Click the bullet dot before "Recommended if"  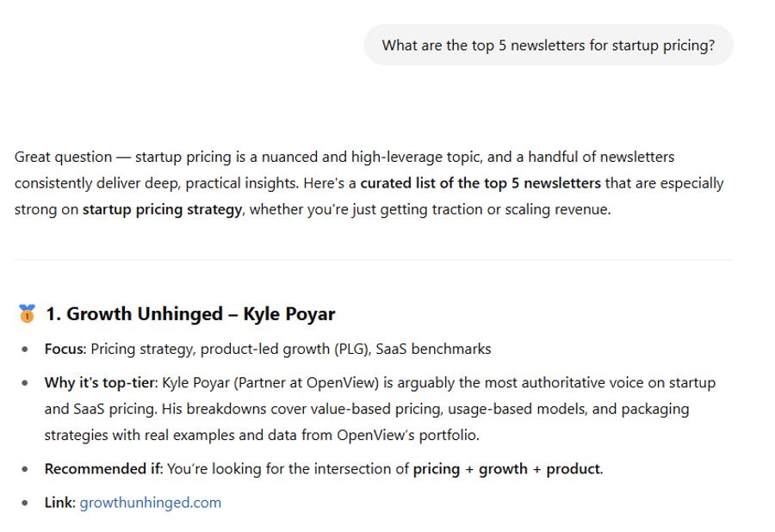pyautogui.click(x=25, y=469)
